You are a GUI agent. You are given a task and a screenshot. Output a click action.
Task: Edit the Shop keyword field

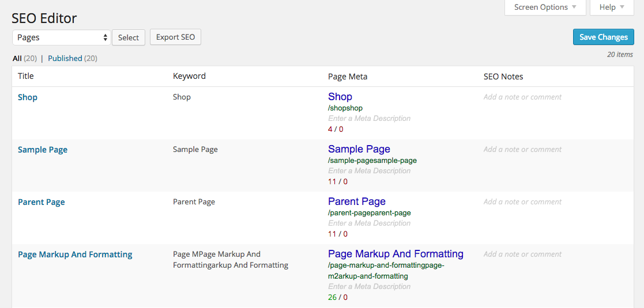[182, 97]
